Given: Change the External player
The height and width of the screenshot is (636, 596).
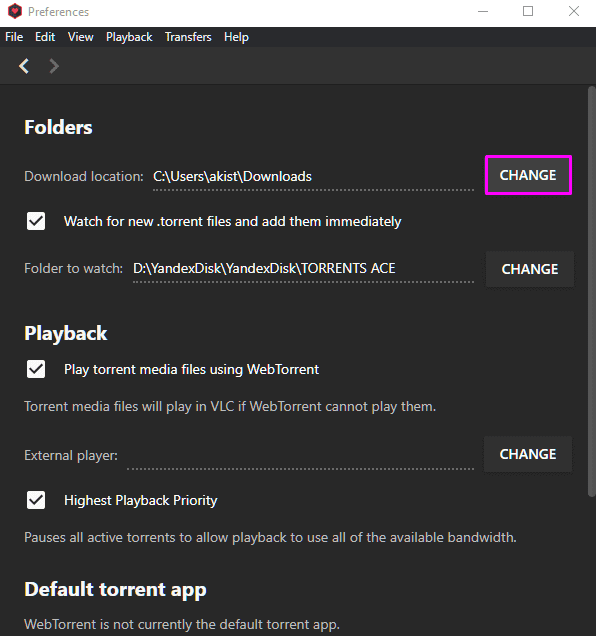Looking at the screenshot, I should [528, 454].
